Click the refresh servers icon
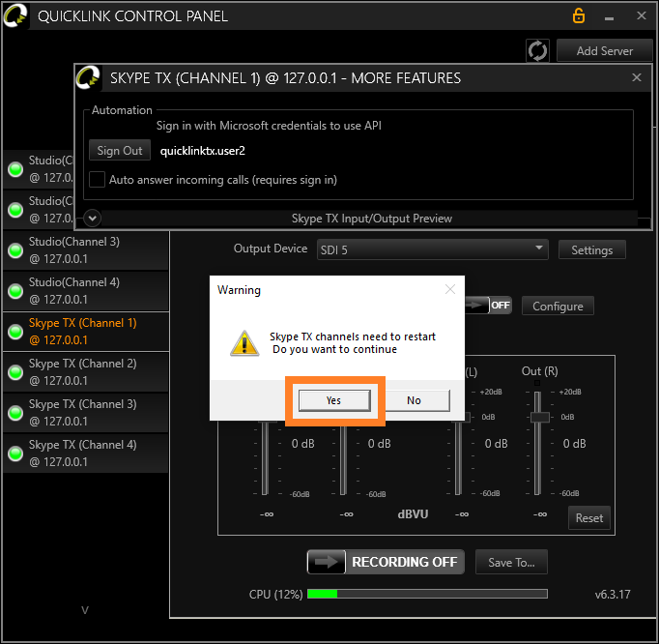Image resolution: width=659 pixels, height=644 pixels. 537,51
